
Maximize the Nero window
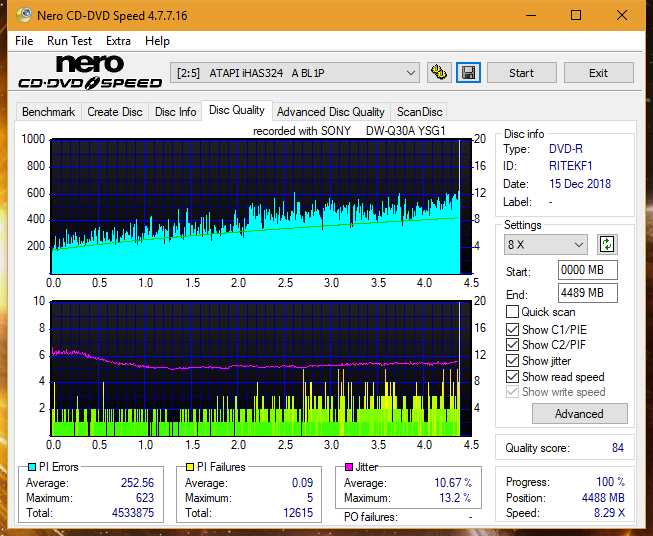[x=576, y=15]
